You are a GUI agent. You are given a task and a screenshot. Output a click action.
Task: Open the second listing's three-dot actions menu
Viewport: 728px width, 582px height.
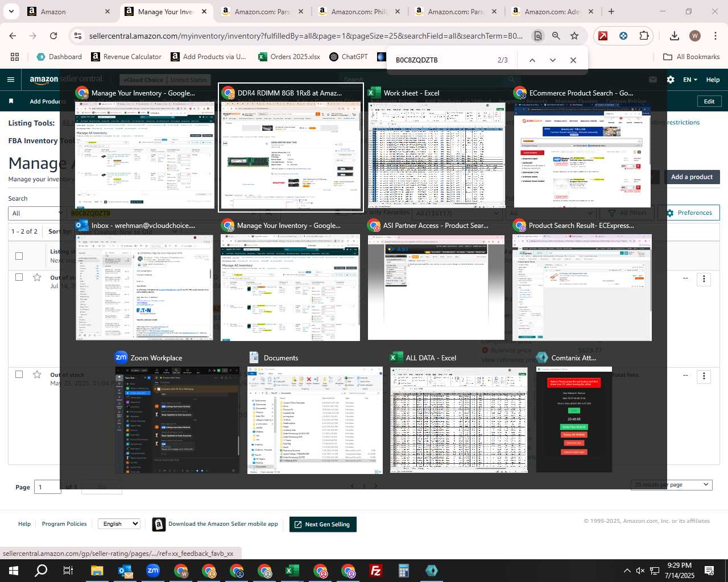pyautogui.click(x=704, y=376)
